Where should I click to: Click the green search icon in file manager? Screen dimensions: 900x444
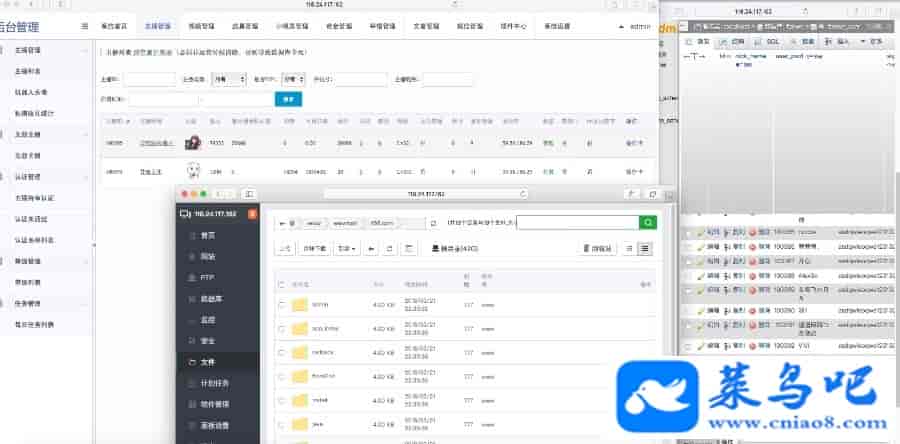point(648,223)
